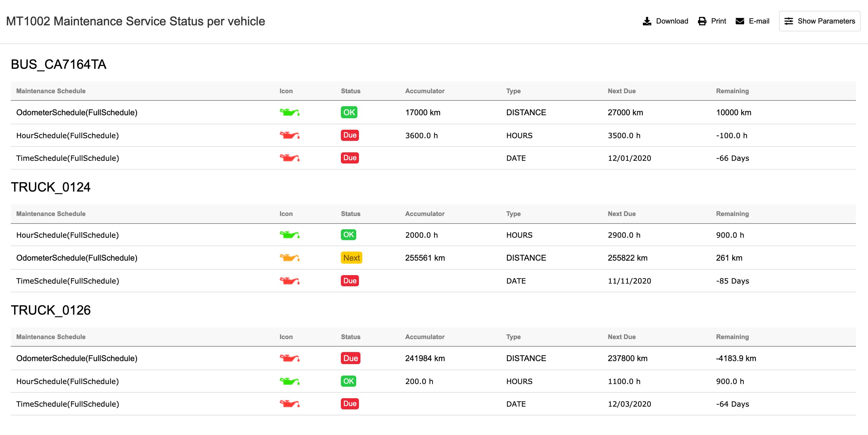
Task: Click the 261 km remaining value
Action: 729,258
